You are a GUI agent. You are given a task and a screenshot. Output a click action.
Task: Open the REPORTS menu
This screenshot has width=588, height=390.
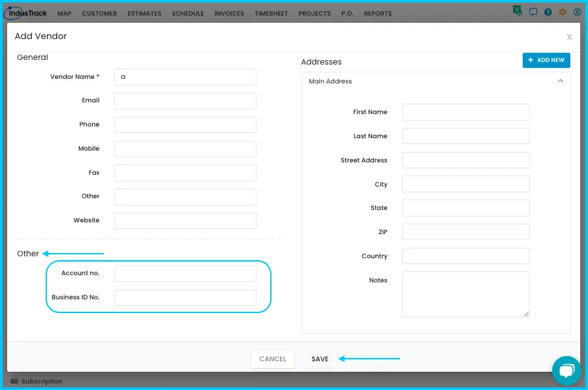pos(378,14)
